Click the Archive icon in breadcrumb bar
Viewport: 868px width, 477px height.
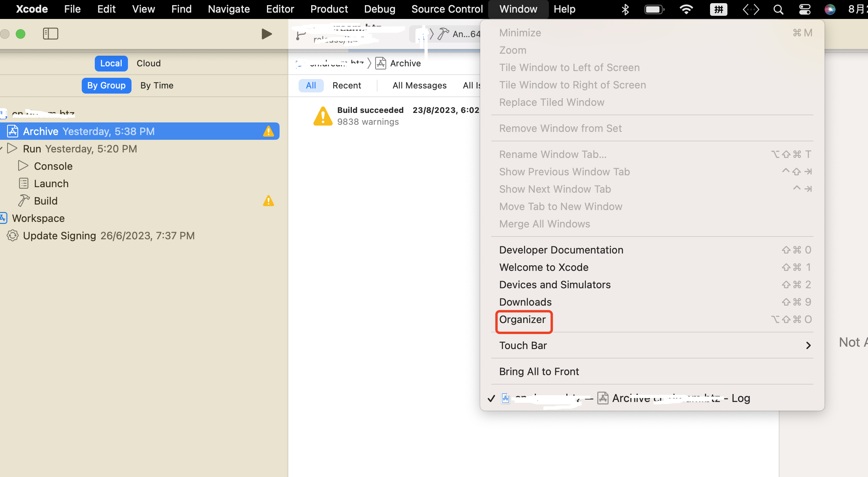(381, 63)
